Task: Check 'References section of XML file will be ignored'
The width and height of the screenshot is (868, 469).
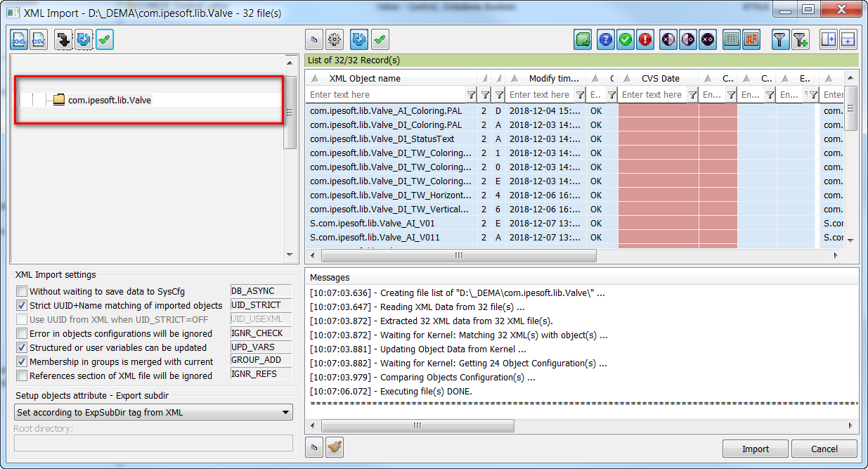Action: pyautogui.click(x=22, y=375)
